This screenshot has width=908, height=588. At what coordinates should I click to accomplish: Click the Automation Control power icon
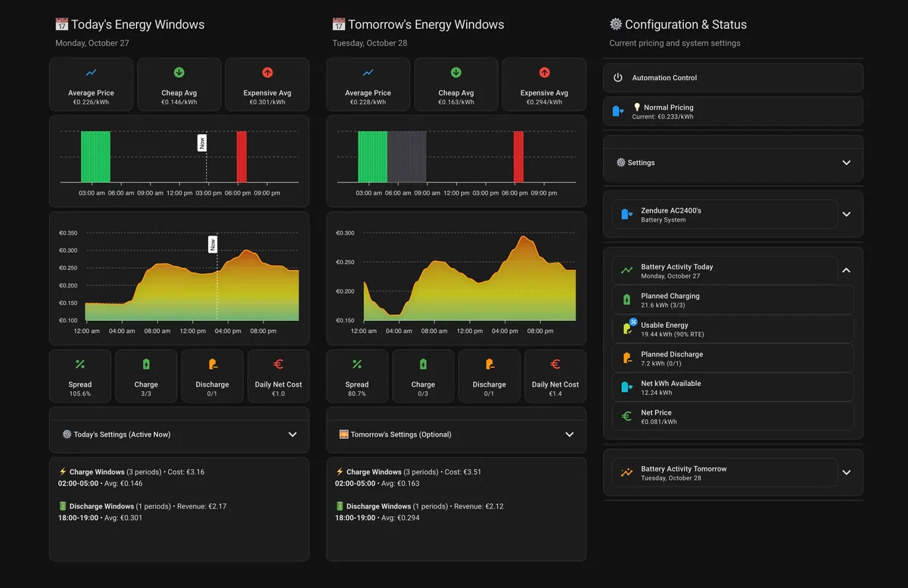pyautogui.click(x=617, y=78)
